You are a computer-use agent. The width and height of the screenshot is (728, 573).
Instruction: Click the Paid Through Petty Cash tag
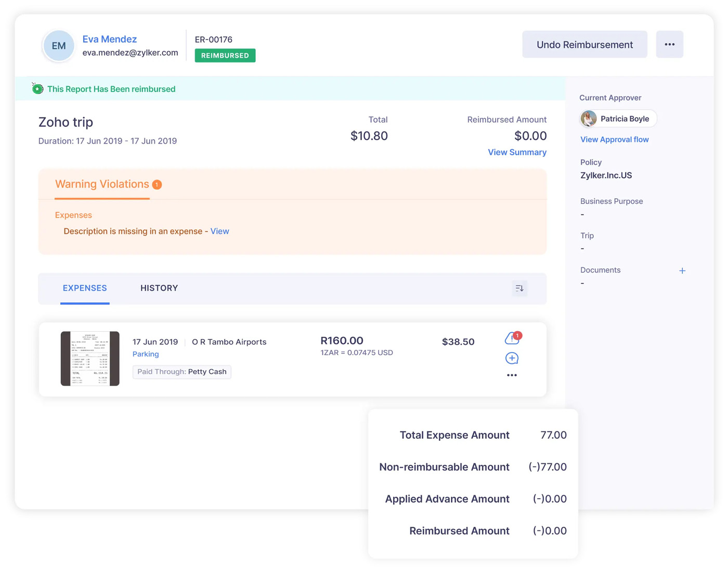click(181, 371)
